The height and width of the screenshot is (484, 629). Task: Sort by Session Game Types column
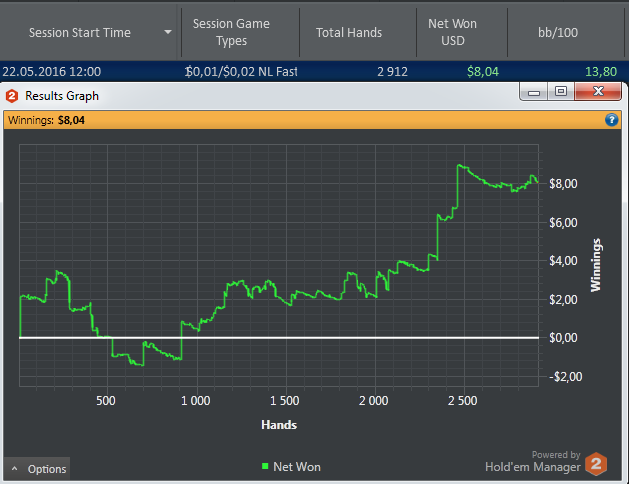coord(231,32)
